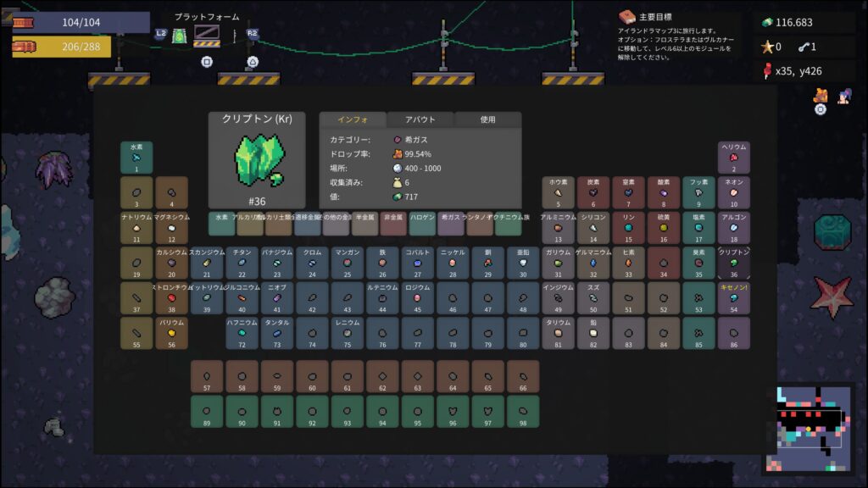Toggle the ハロゲン category filter
The image size is (868, 488).
click(422, 224)
